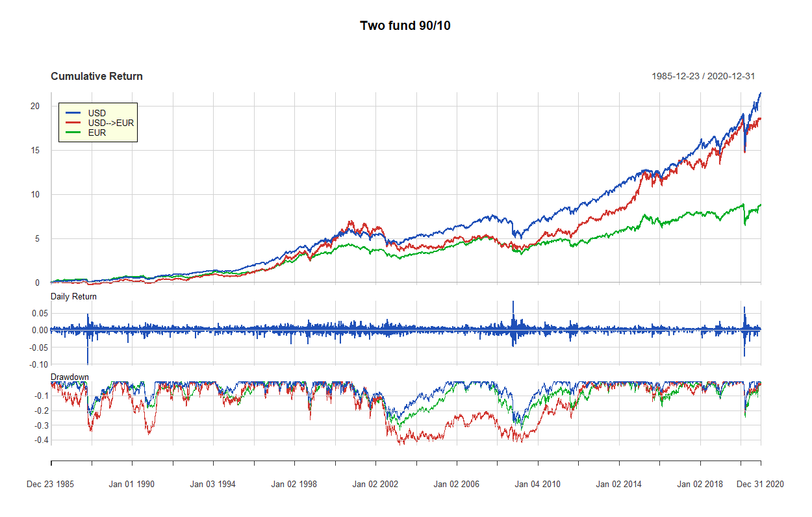Click the blue USD legend color line
The height and width of the screenshot is (517, 812).
point(71,113)
